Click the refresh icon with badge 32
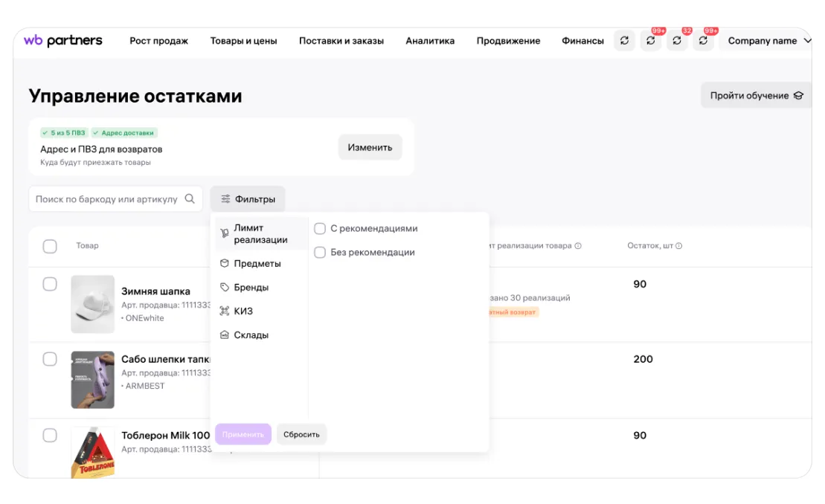Screen dimensions: 825x504 pos(676,41)
